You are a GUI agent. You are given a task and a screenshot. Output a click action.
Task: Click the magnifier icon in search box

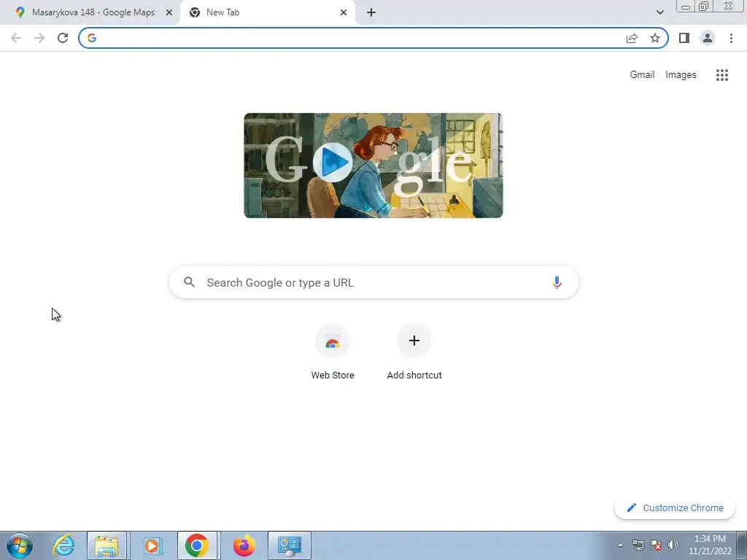tap(190, 282)
